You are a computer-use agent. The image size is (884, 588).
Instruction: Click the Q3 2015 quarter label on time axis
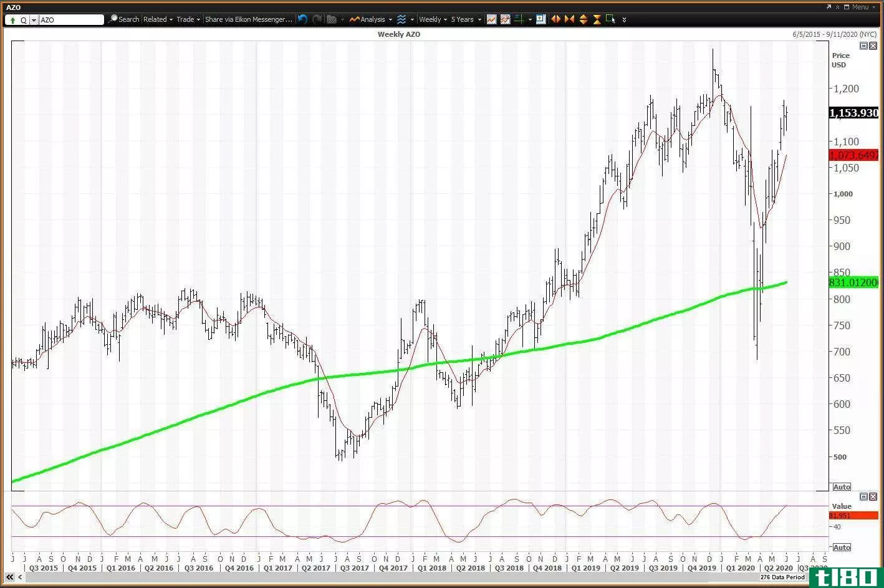(44, 568)
